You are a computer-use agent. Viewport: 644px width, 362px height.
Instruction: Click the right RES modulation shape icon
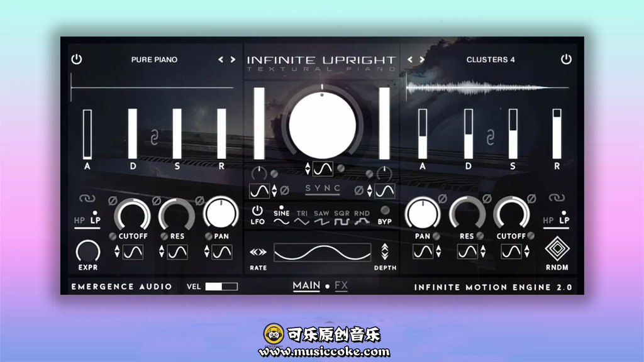pos(467,251)
